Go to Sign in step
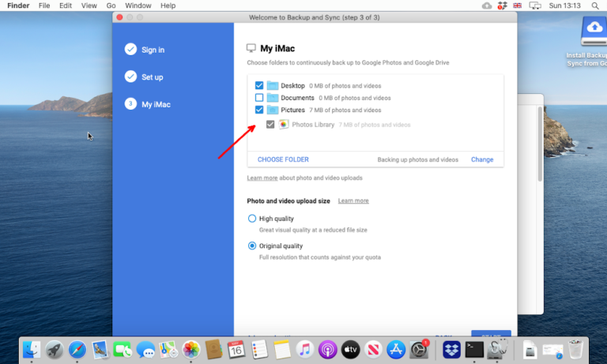Image resolution: width=607 pixels, height=364 pixels. [x=145, y=50]
